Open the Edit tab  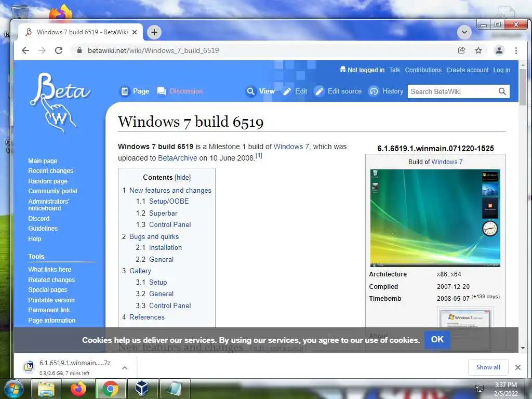[x=295, y=91]
